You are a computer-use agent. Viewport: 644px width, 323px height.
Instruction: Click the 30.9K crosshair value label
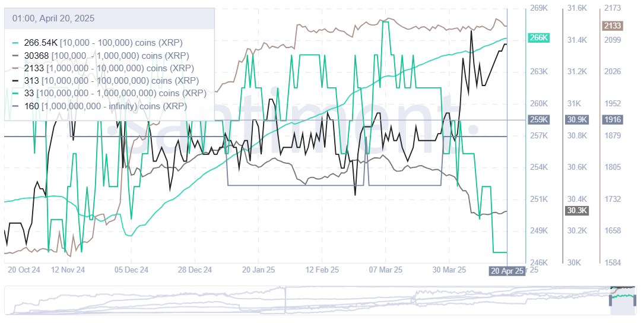click(x=577, y=119)
